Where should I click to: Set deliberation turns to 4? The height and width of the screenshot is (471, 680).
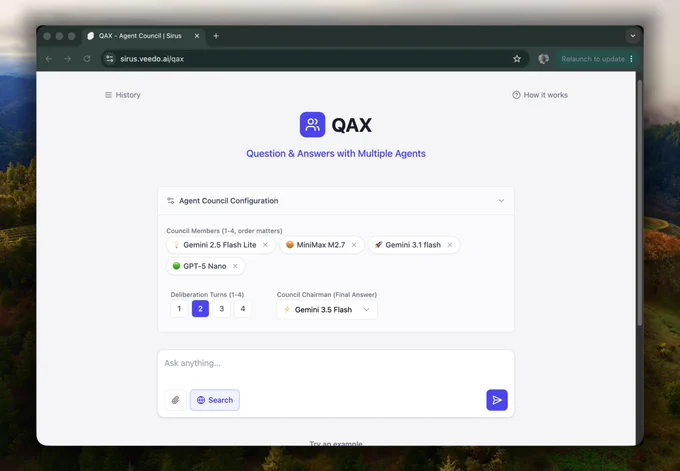click(243, 309)
